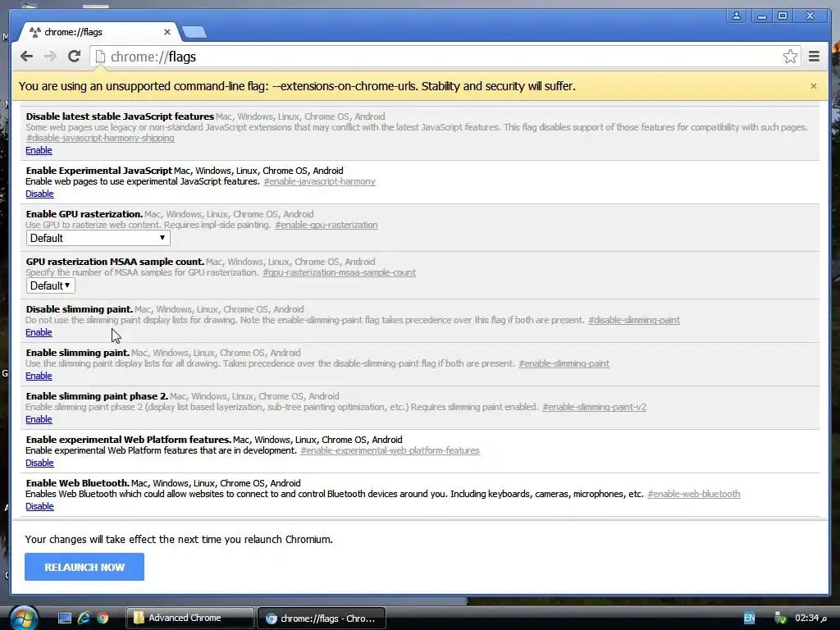Screen dimensions: 840x630
Task: Open #enable-gpu-rasterization anchor link
Action: coord(326,225)
